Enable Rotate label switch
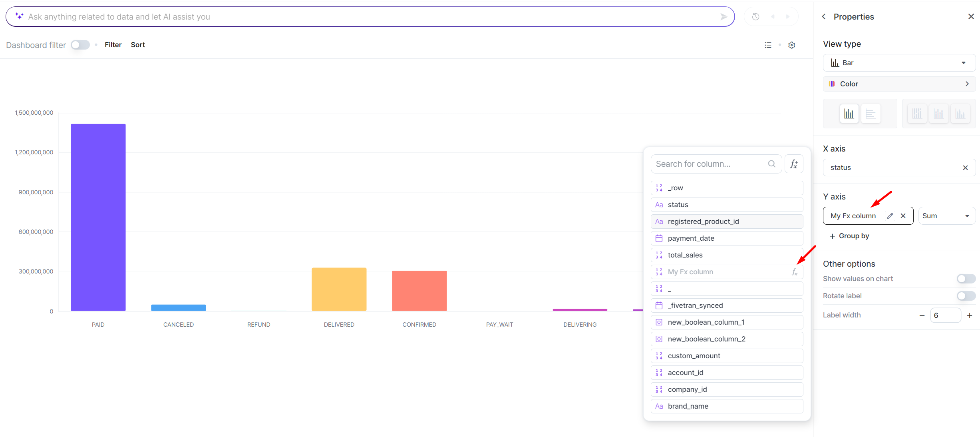Image resolution: width=980 pixels, height=437 pixels. pyautogui.click(x=966, y=296)
